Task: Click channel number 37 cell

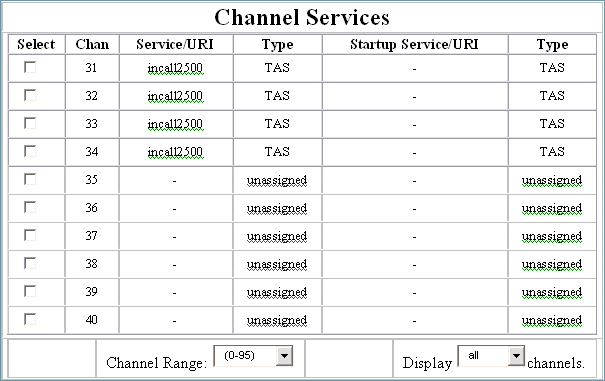Action: (91, 236)
